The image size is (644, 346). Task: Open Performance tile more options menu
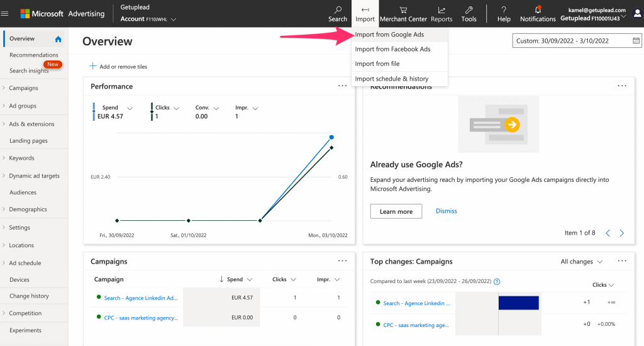(343, 86)
